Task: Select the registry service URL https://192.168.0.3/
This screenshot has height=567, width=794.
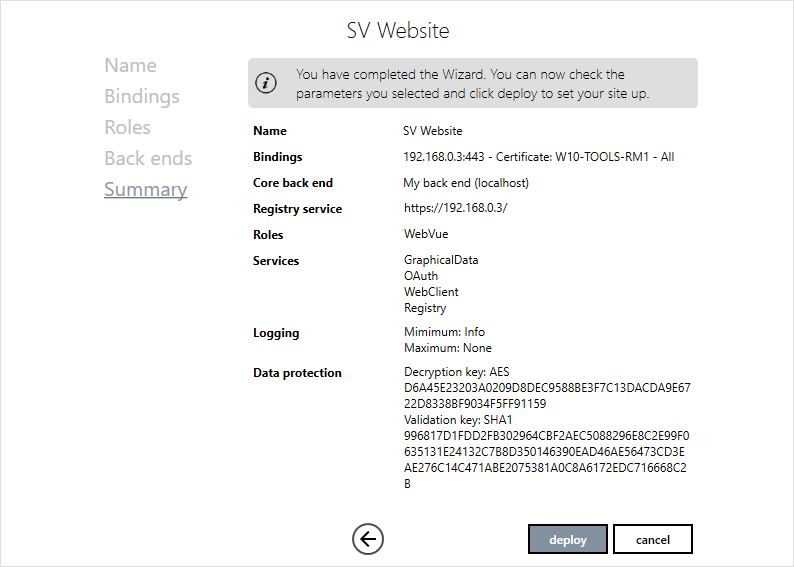Action: [455, 209]
